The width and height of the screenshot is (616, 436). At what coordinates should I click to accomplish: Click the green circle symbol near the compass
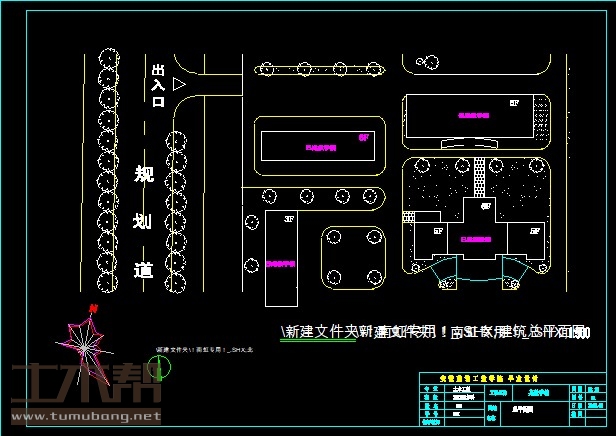166,367
